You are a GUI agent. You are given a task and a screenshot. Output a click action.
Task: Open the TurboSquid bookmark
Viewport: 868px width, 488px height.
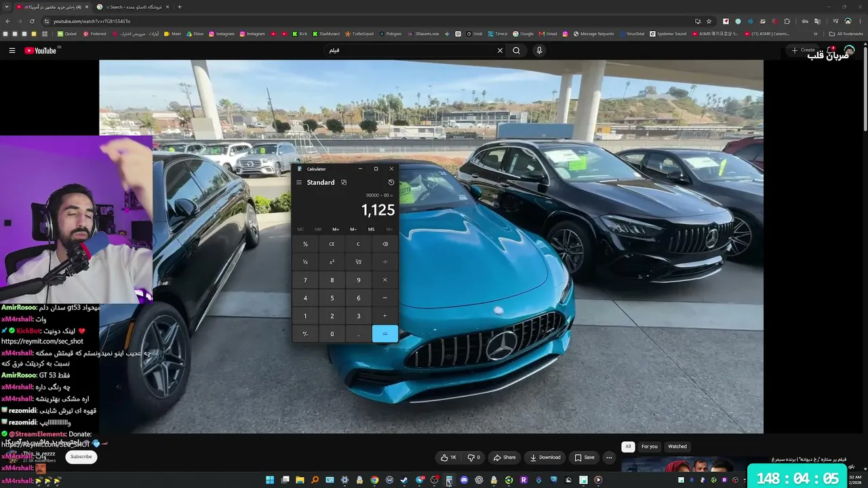pos(359,34)
